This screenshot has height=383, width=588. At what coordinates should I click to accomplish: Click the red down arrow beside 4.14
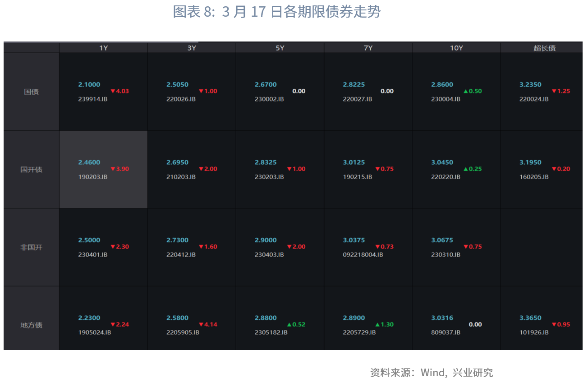(x=201, y=324)
